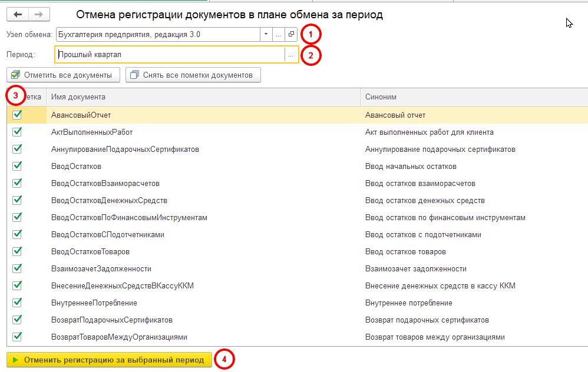Go back with the left arrow button

18,15
